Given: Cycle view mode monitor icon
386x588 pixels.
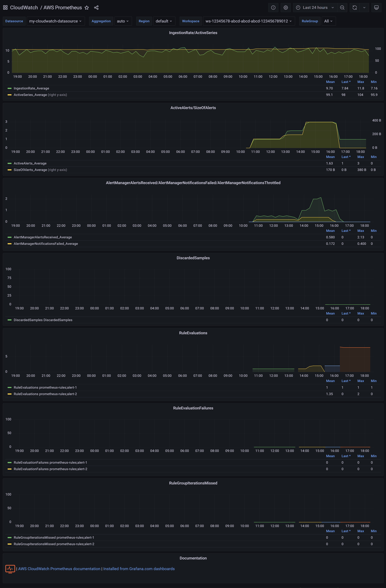Looking at the screenshot, I should tap(376, 8).
